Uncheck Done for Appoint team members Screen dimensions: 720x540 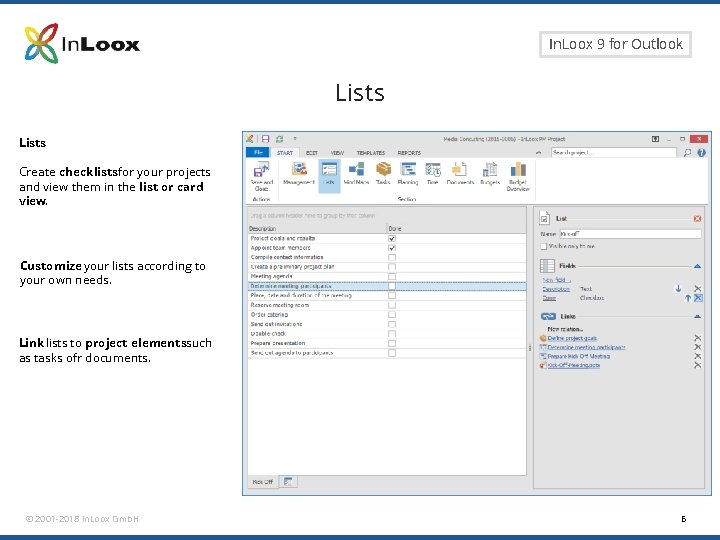tap(392, 248)
